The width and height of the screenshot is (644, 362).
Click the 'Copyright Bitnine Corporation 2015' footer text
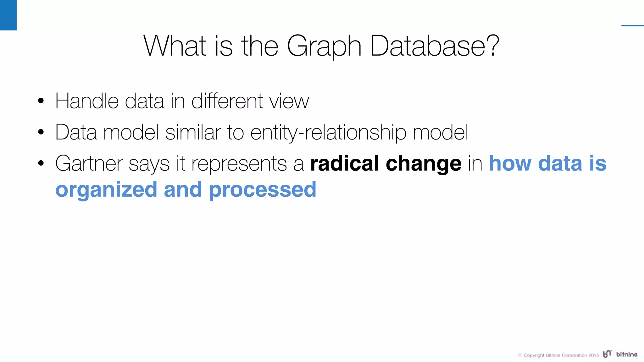(x=561, y=355)
